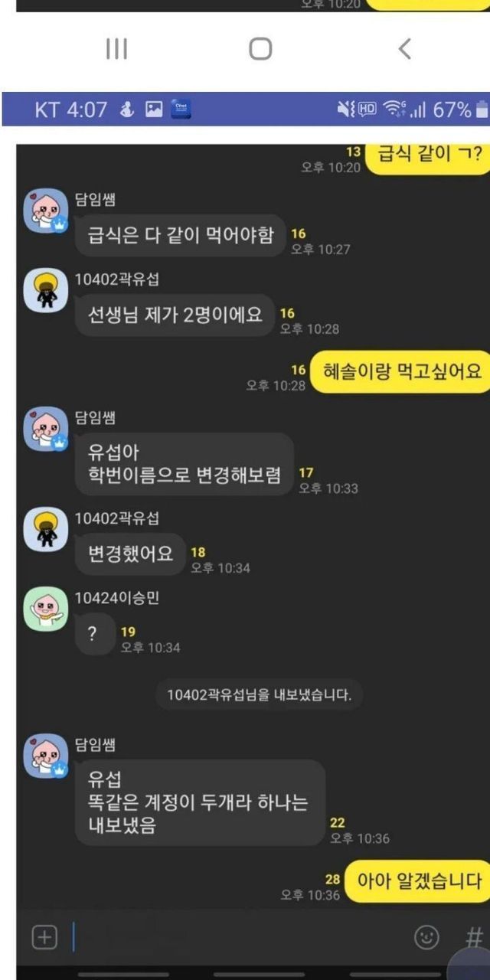Open 담임쌤 profile avatar beside 급식 message

click(46, 211)
